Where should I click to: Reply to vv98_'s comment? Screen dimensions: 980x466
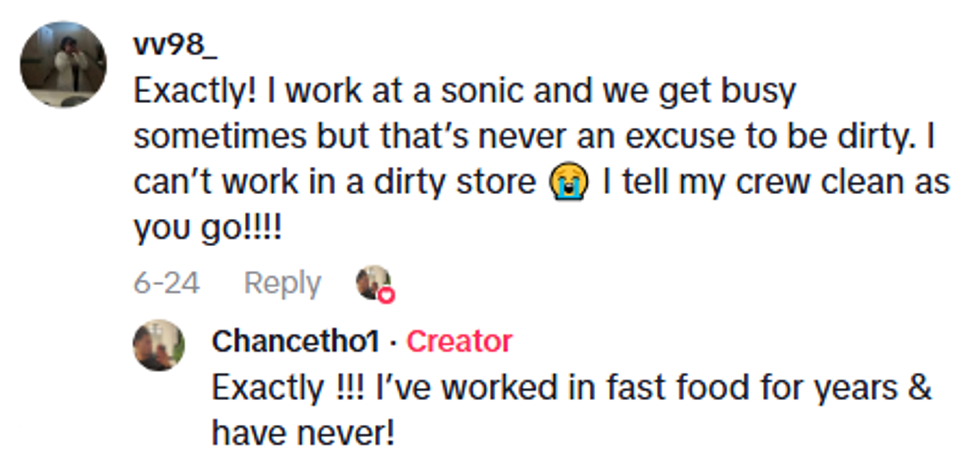click(282, 283)
